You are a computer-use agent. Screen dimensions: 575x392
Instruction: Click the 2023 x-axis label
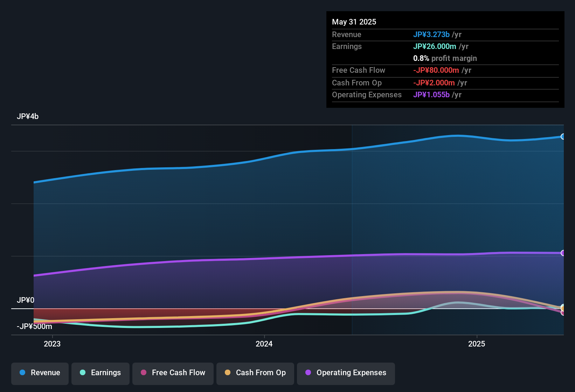coord(52,344)
